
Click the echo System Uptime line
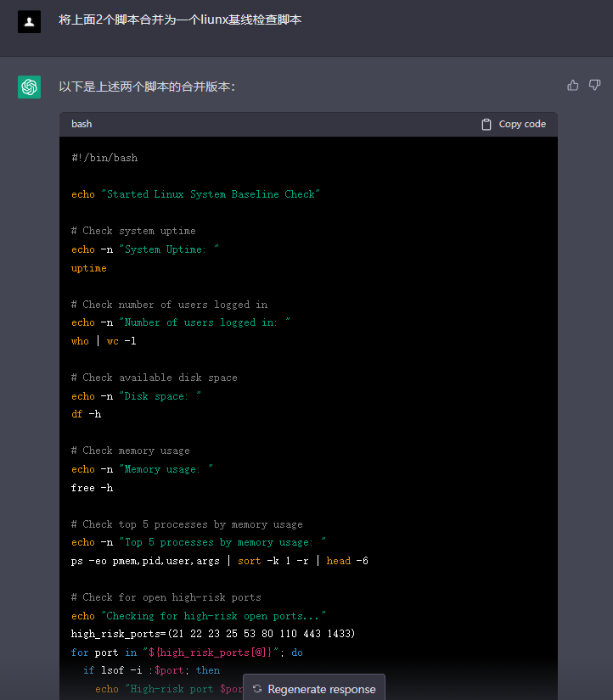[x=145, y=249]
